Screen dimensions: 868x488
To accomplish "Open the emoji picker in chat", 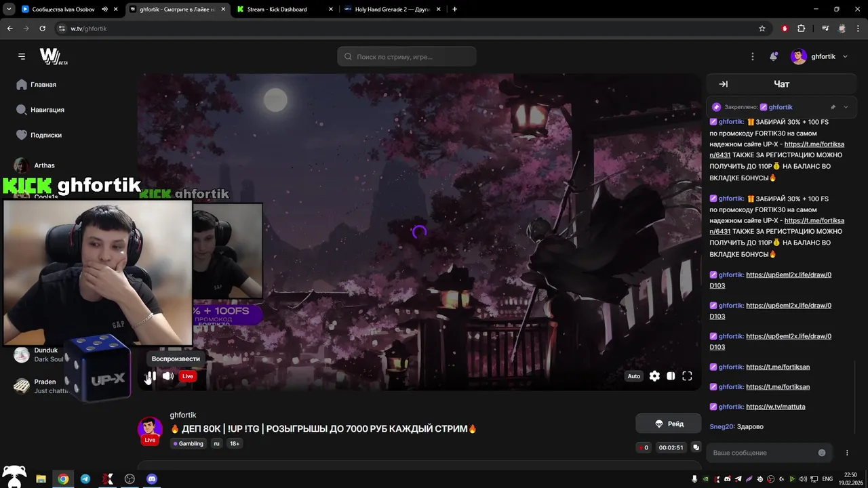I will pyautogui.click(x=822, y=453).
